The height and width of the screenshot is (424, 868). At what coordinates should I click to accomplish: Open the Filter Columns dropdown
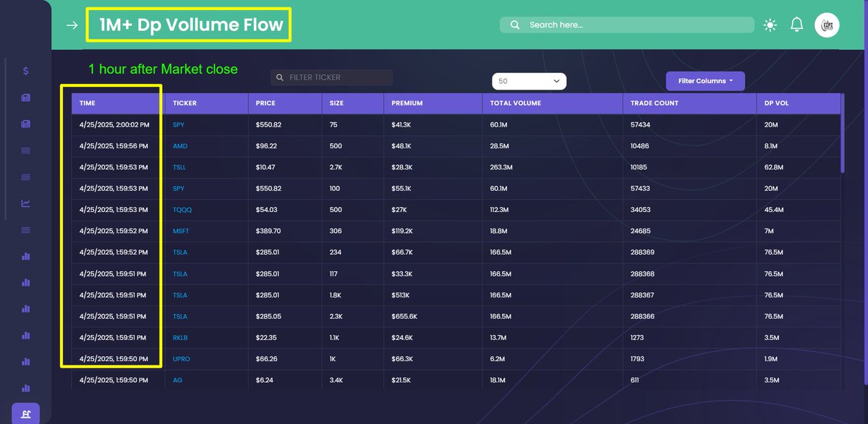[705, 81]
